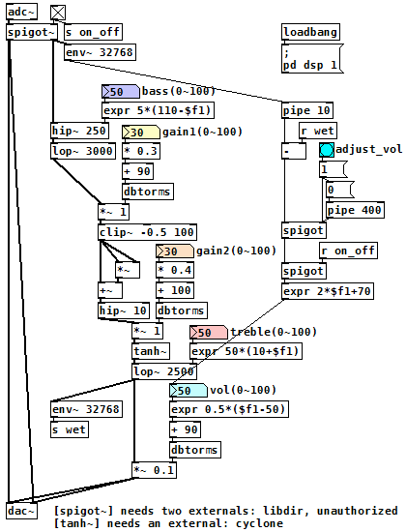The image size is (406, 532).
Task: Select the '*~ 1' object below dbtorms gain1
Action: tap(114, 212)
